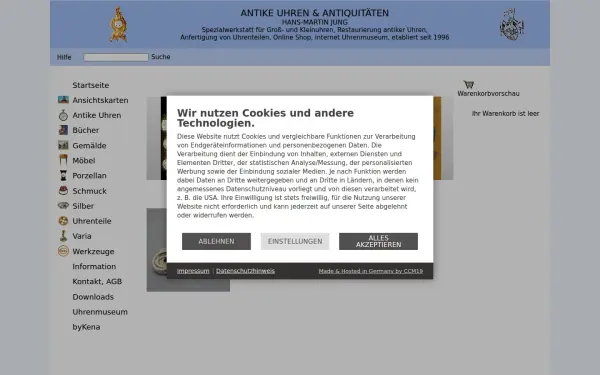Open the Impressum link in cookie dialog
The height and width of the screenshot is (375, 600).
click(x=193, y=271)
